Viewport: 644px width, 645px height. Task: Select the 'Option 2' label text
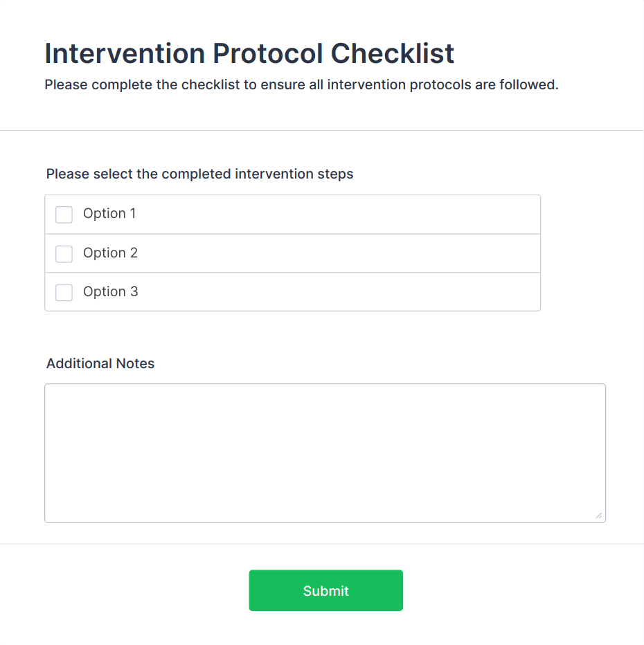(x=110, y=253)
